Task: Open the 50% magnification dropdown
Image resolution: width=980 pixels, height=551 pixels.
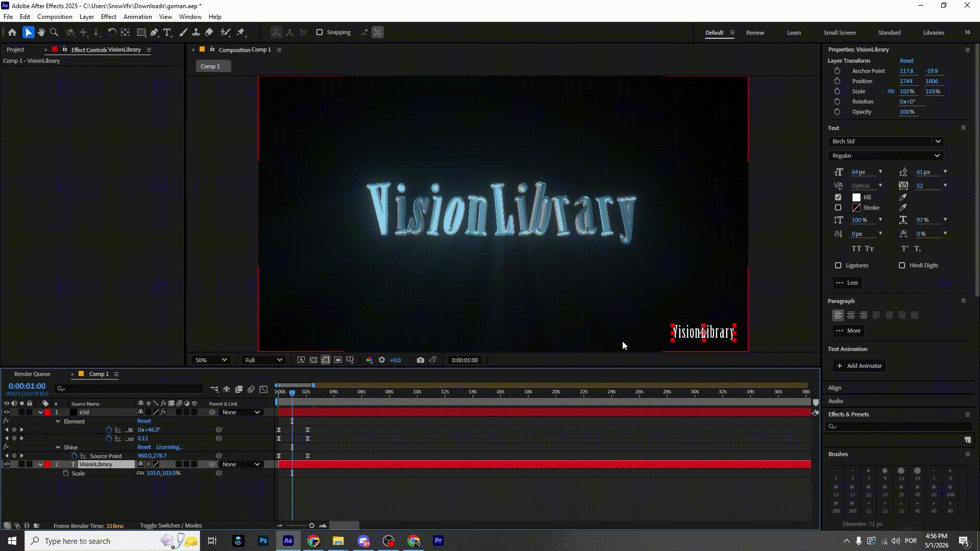Action: point(211,360)
